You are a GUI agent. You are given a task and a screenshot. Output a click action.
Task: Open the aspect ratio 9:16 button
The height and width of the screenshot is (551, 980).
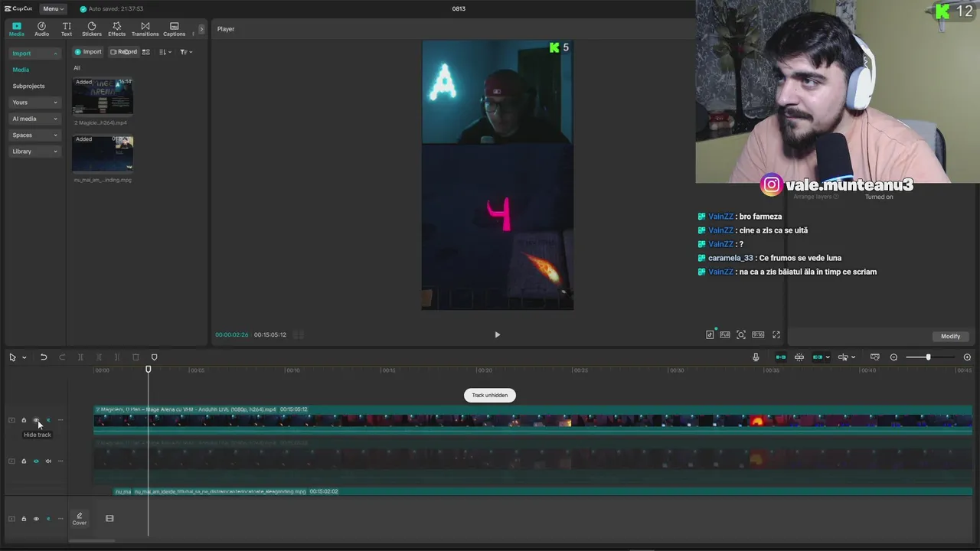pos(758,334)
